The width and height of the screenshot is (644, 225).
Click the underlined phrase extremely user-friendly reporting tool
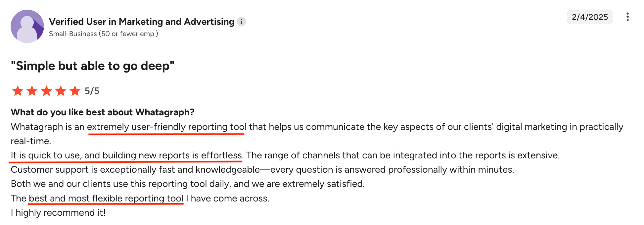click(x=166, y=126)
